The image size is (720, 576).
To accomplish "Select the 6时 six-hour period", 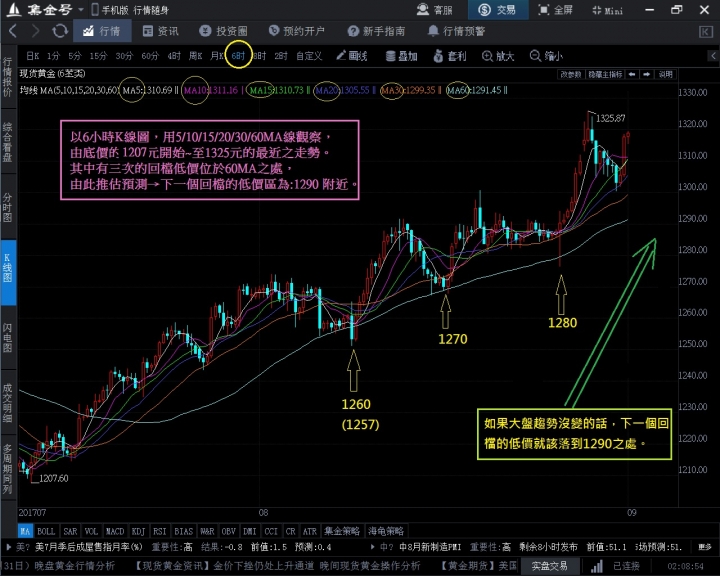I will point(238,56).
